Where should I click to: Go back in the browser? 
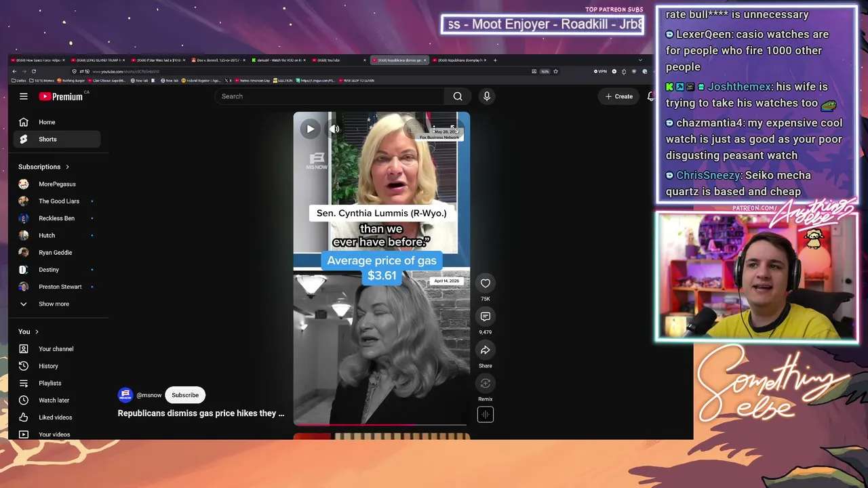pyautogui.click(x=14, y=71)
